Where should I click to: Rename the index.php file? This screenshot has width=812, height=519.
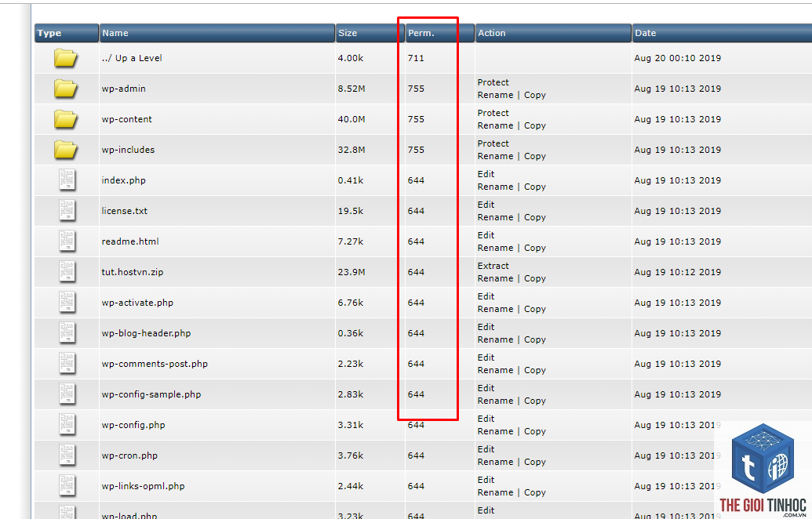coord(495,187)
